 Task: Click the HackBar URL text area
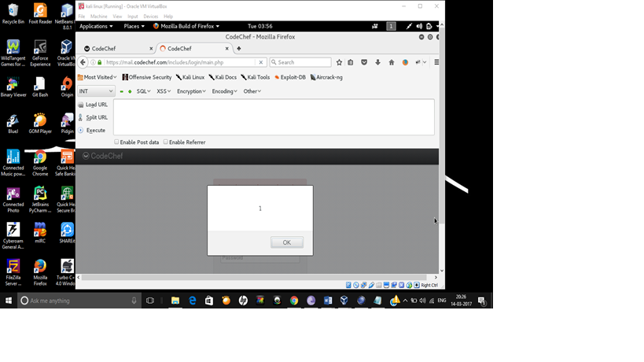[x=274, y=117]
